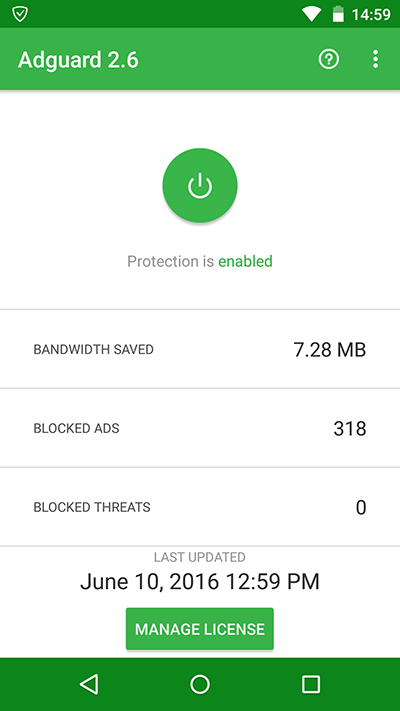The width and height of the screenshot is (400, 711).
Task: Select the Blocked Ads row
Action: pos(200,428)
